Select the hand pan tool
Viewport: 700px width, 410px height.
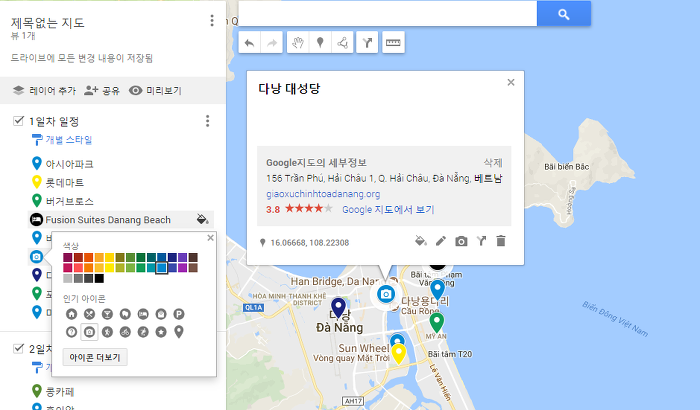tap(298, 43)
